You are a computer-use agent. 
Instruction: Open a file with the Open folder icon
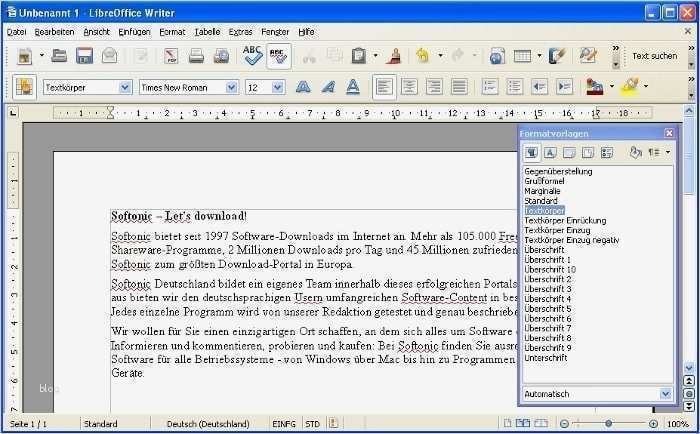coord(58,56)
